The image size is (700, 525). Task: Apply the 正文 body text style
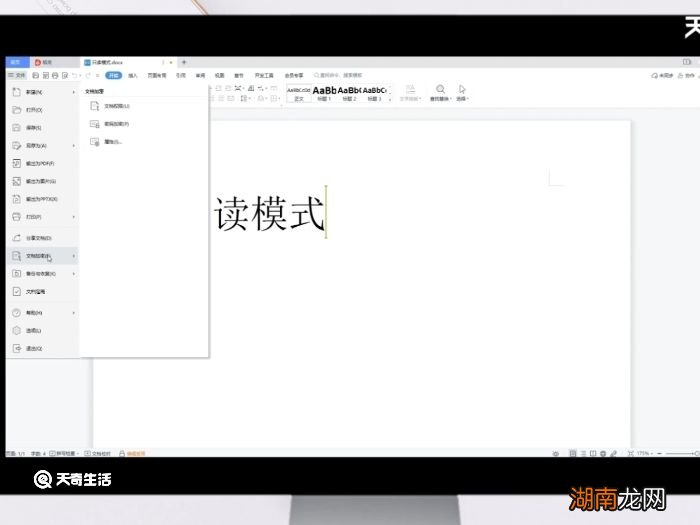coord(299,93)
